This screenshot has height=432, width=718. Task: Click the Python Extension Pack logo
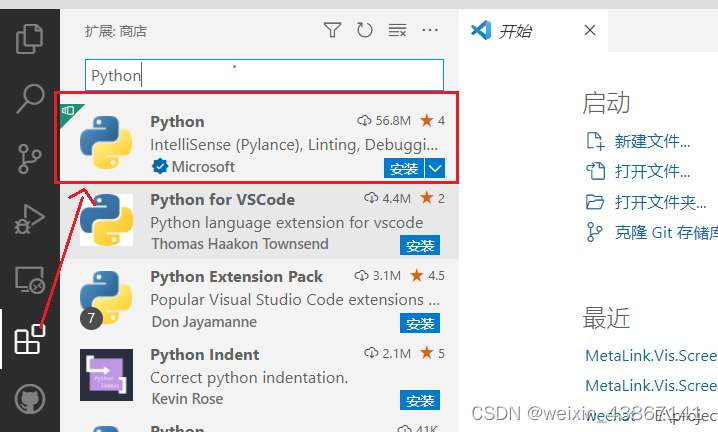pos(106,298)
